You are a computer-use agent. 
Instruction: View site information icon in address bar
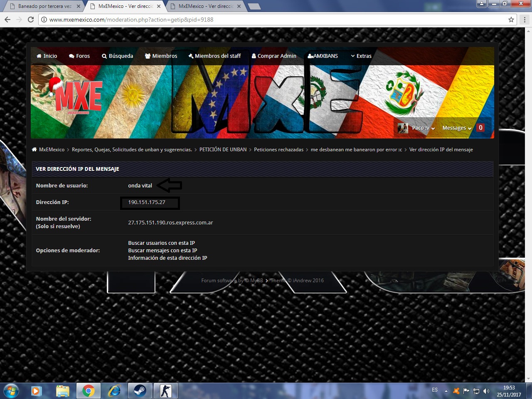[44, 20]
